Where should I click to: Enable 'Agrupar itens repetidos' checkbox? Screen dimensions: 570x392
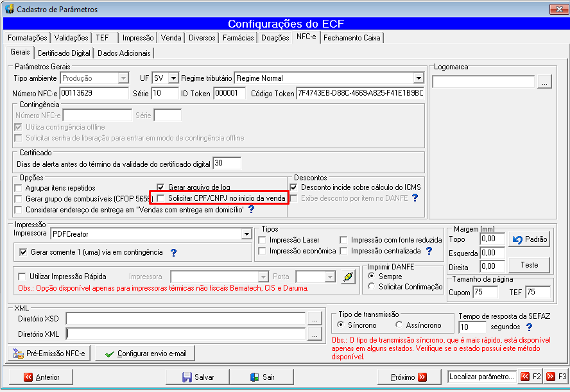point(18,188)
